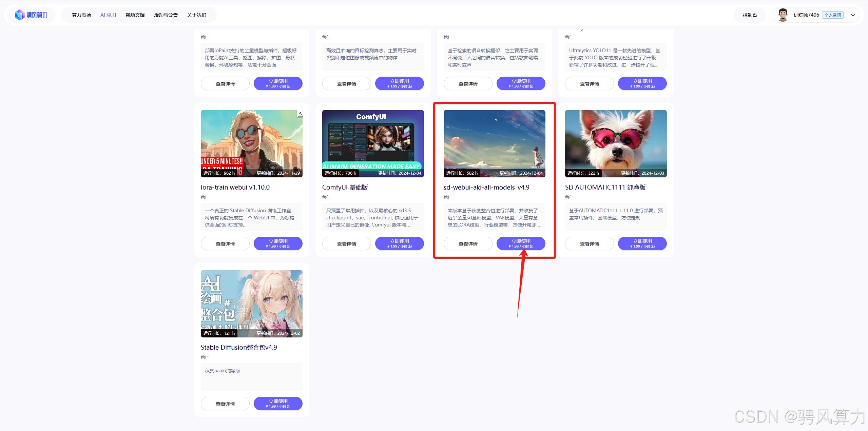Image resolution: width=868 pixels, height=431 pixels.
Task: View details of ComfyUI 基础版
Action: tap(346, 243)
